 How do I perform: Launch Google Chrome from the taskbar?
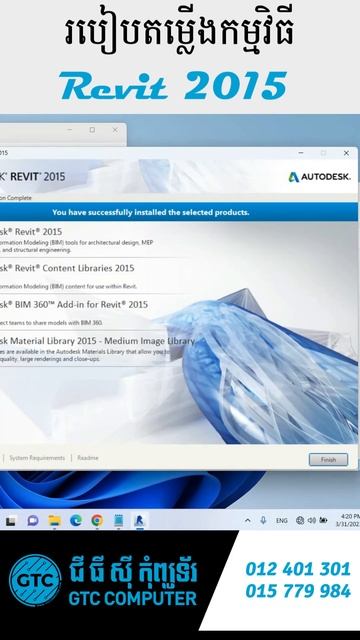(x=97, y=520)
